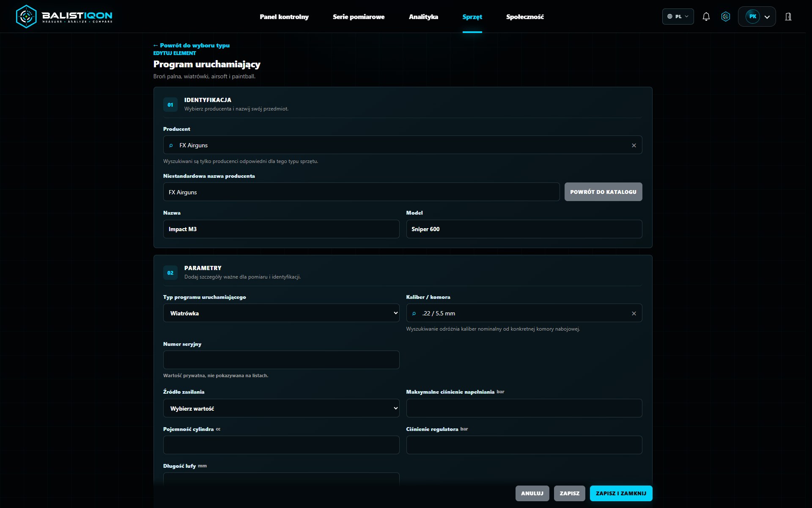Go to Panel kontrolny
Viewport: 812px width, 508px height.
coord(284,17)
